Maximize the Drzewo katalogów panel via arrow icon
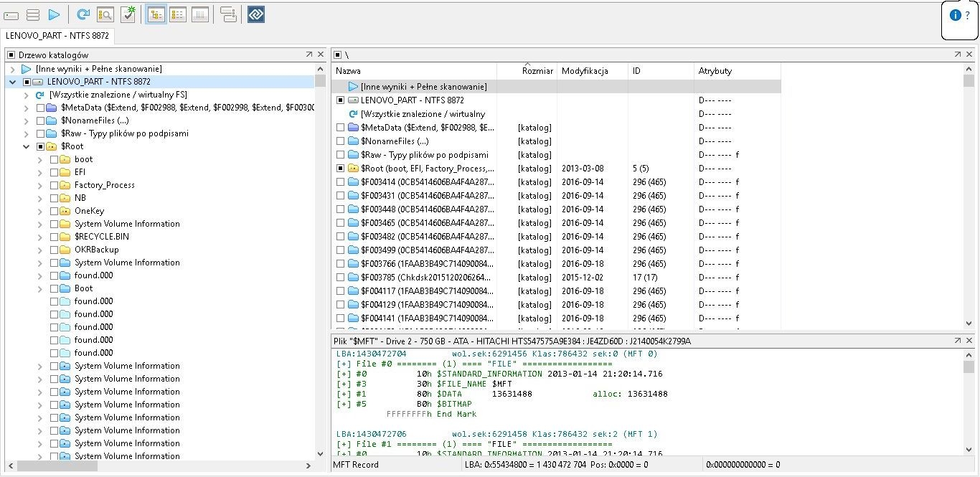This screenshot has height=477, width=980. click(309, 55)
